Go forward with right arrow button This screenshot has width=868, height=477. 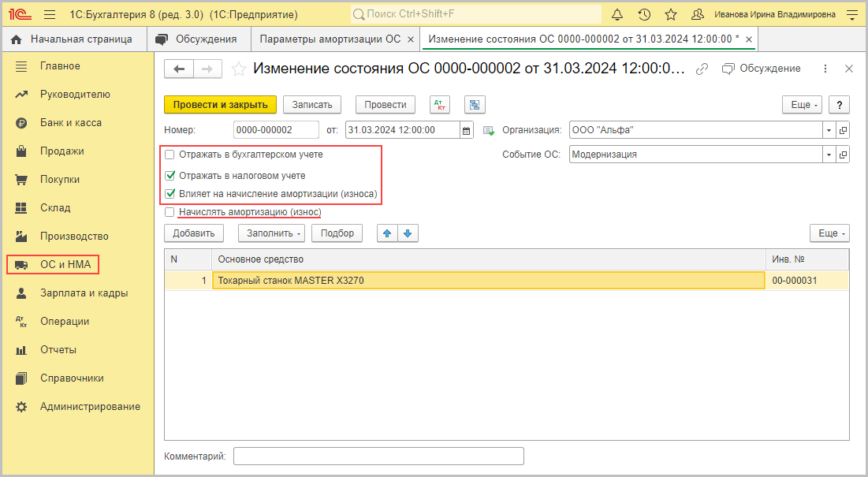(x=207, y=69)
